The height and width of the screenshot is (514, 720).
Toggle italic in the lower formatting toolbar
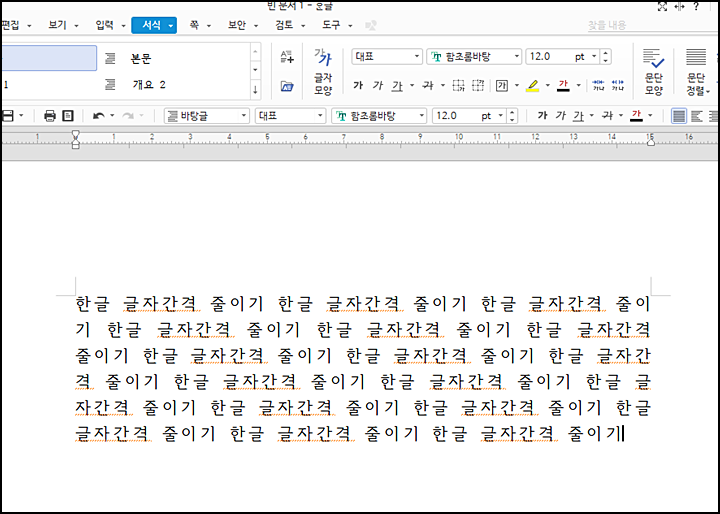coord(560,116)
